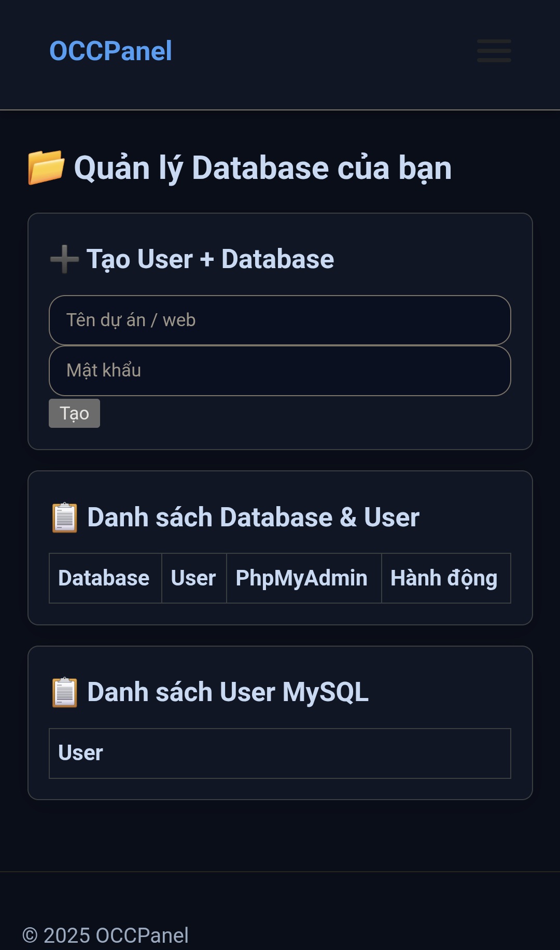Focus the Tên dự án / web field
Viewport: 560px width, 950px height.
280,320
